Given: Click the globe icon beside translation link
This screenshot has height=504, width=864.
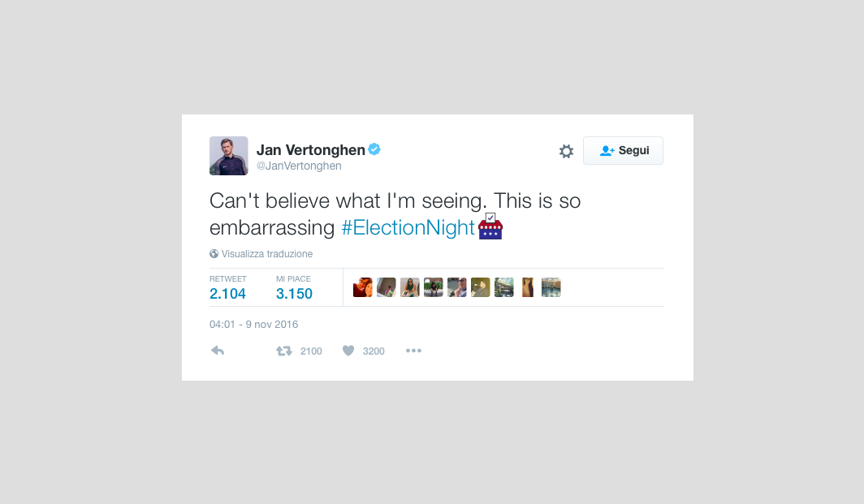Looking at the screenshot, I should [x=214, y=254].
